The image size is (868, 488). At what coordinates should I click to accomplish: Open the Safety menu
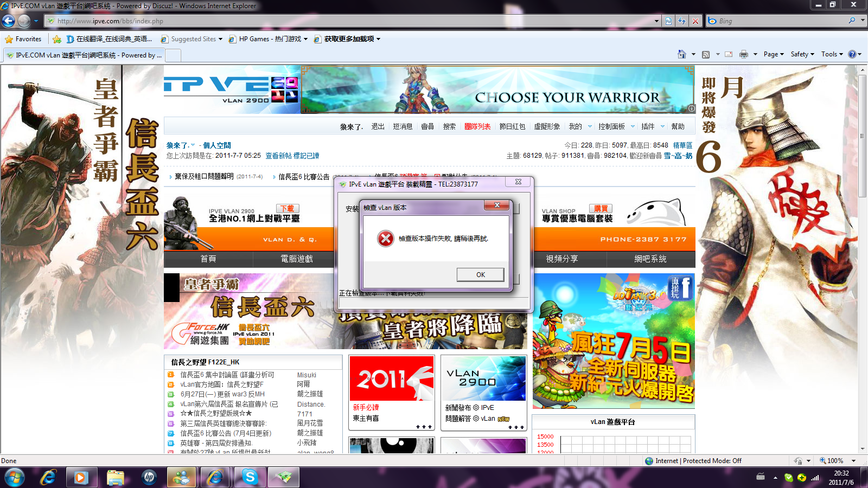coord(802,54)
